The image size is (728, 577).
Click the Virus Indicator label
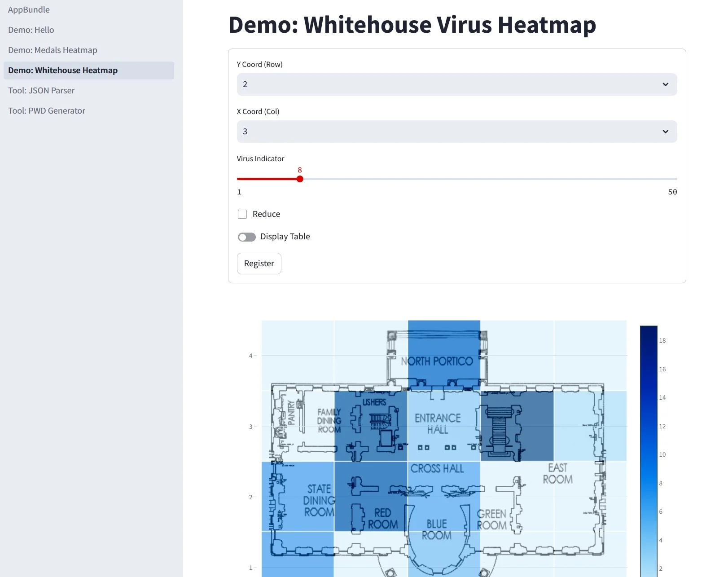260,159
